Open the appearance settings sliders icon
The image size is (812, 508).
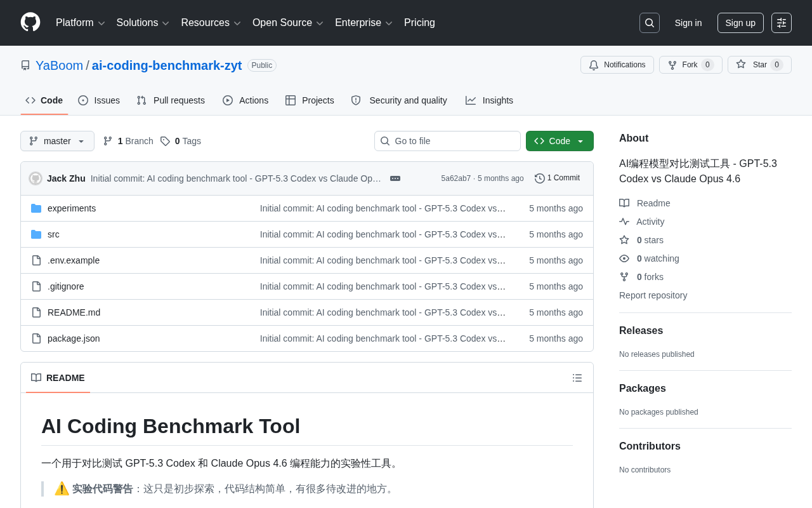pyautogui.click(x=782, y=23)
